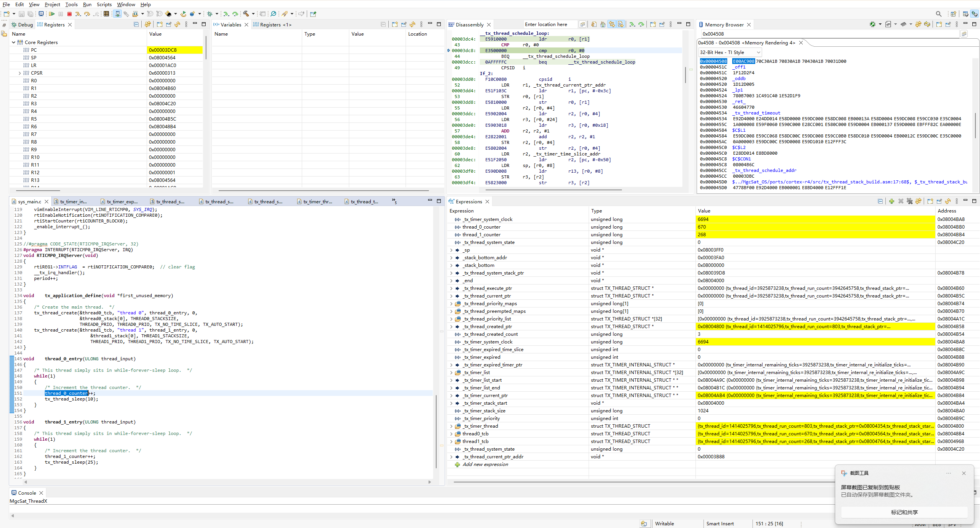This screenshot has width=980, height=528.
Task: Select thread_0_counter value 670
Action: (x=815, y=227)
